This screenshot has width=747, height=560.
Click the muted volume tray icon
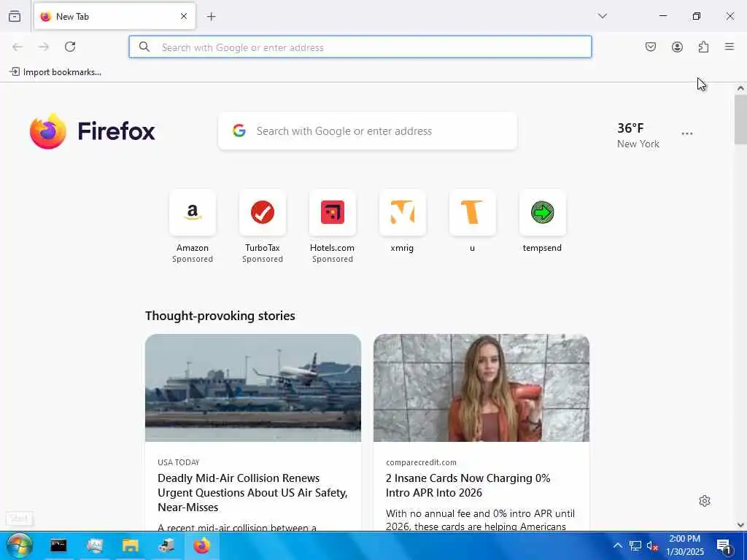click(652, 546)
